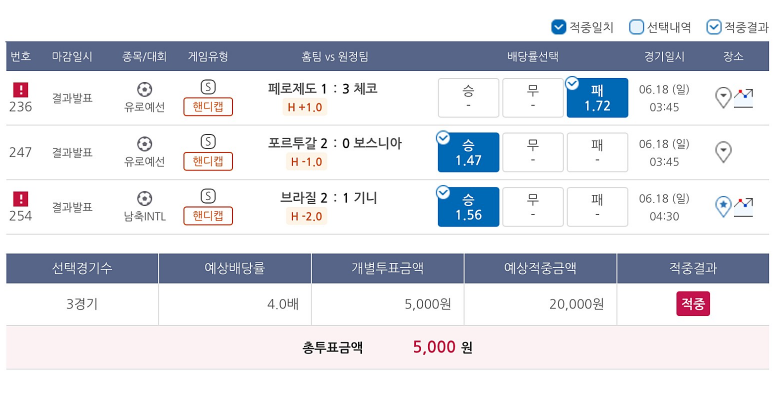This screenshot has height=400, width=778.
Task: Click the 핸디캡 tag for match 236
Action: (208, 107)
